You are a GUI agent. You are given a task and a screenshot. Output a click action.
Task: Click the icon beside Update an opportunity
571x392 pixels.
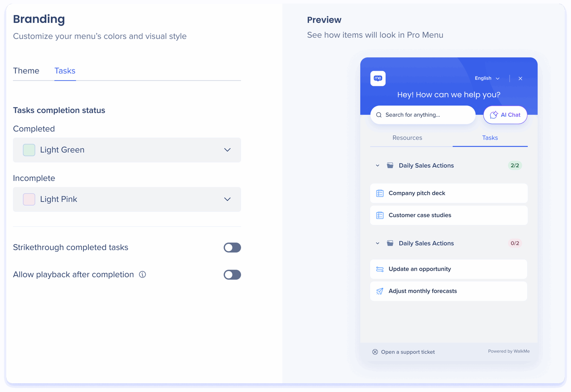tap(380, 269)
